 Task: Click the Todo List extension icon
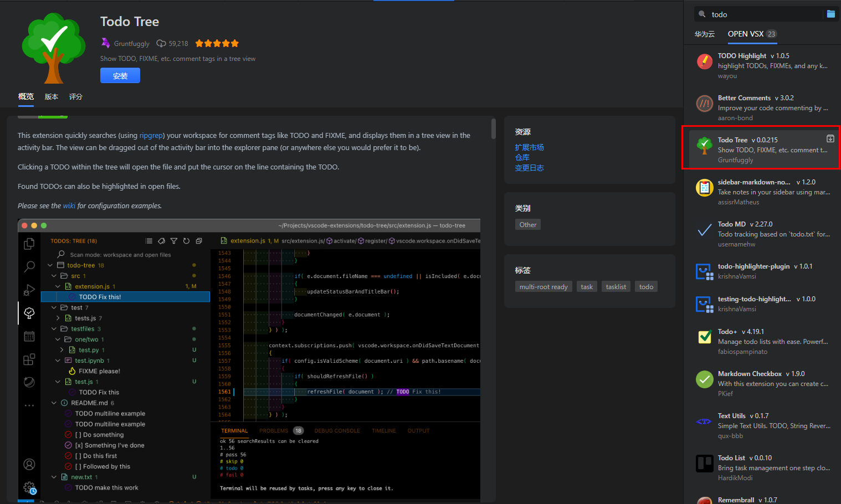[x=704, y=463]
